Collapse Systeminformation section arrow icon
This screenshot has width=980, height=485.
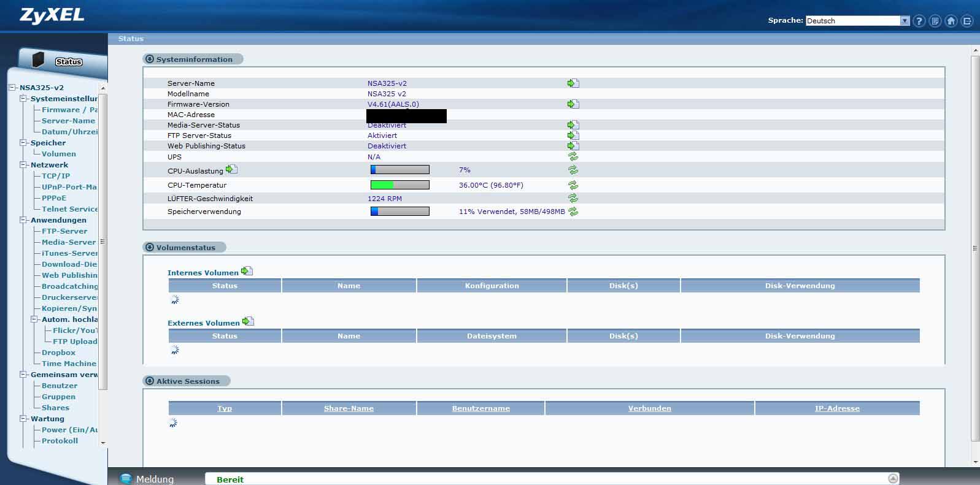pyautogui.click(x=149, y=59)
